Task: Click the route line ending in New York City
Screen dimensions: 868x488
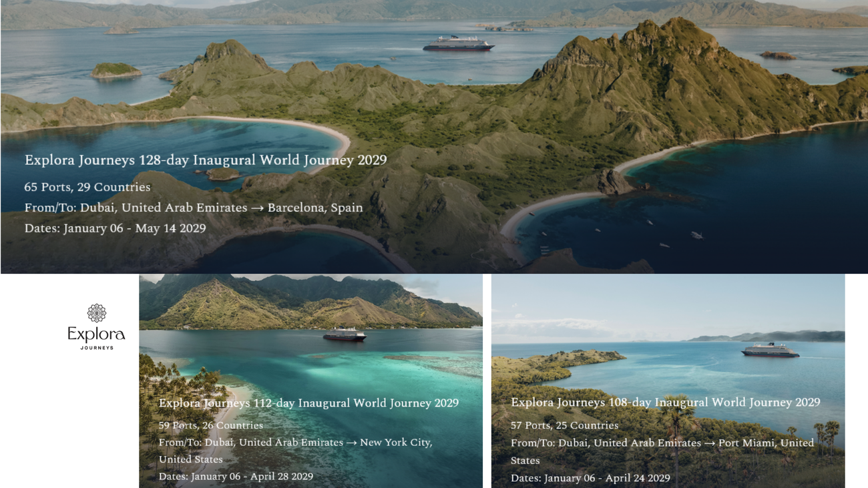Action: click(x=295, y=451)
